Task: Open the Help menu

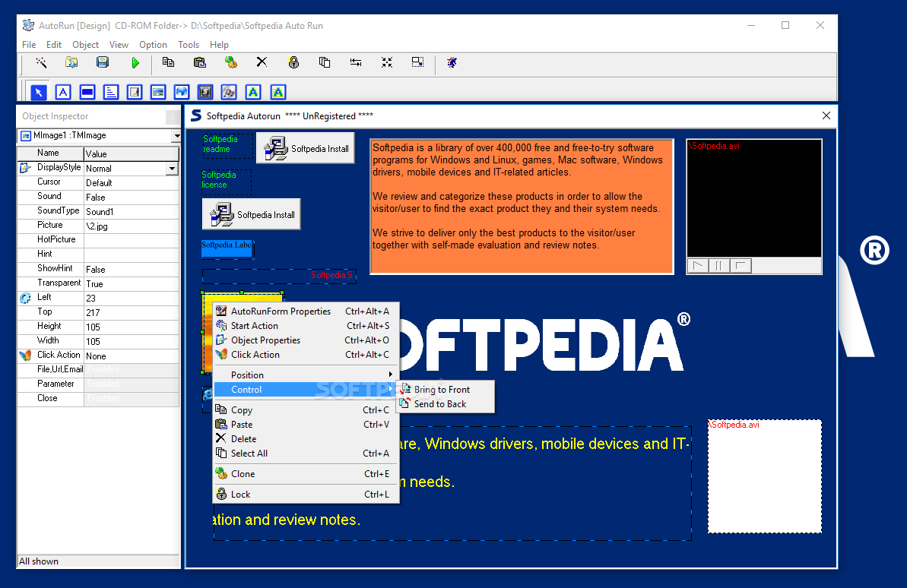Action: point(219,45)
